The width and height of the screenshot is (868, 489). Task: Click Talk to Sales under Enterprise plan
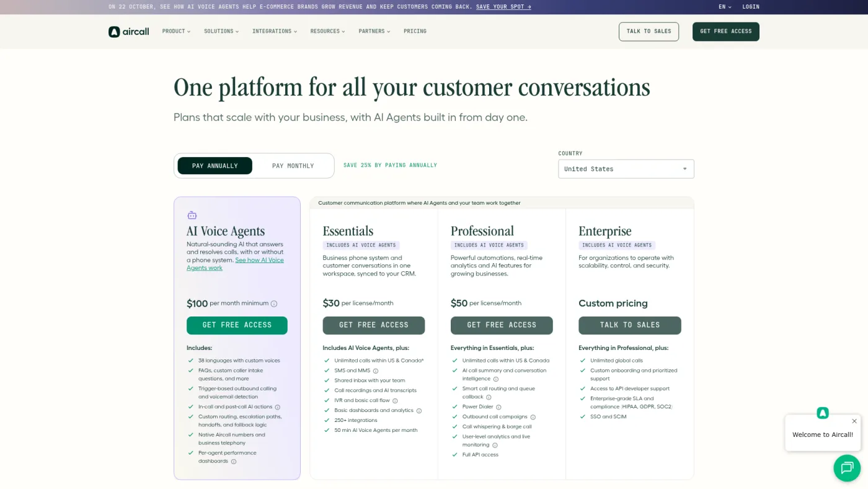point(630,325)
